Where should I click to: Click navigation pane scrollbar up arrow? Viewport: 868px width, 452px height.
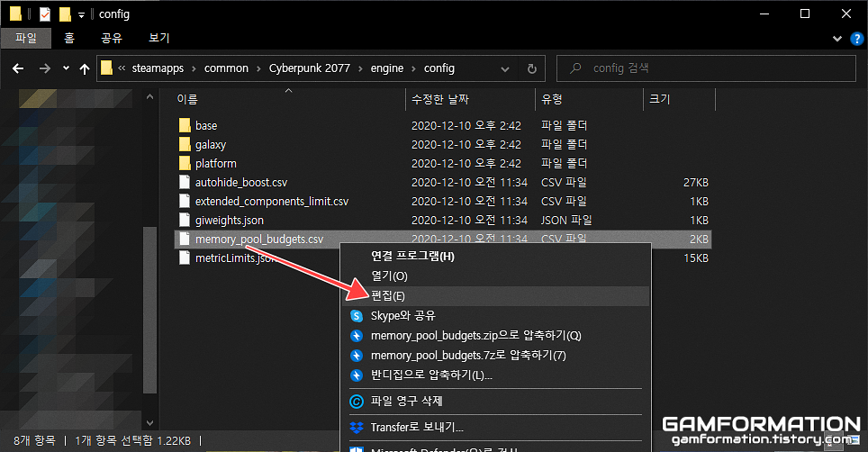click(149, 97)
